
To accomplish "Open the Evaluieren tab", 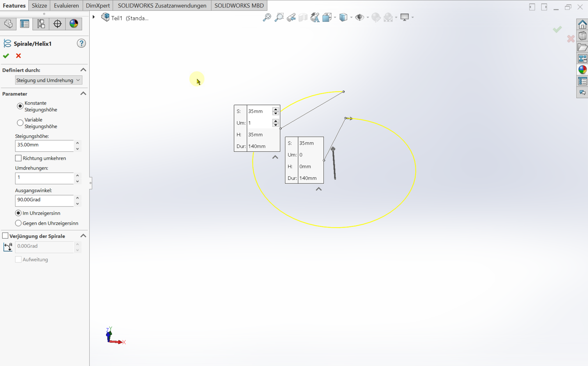I will coord(66,6).
